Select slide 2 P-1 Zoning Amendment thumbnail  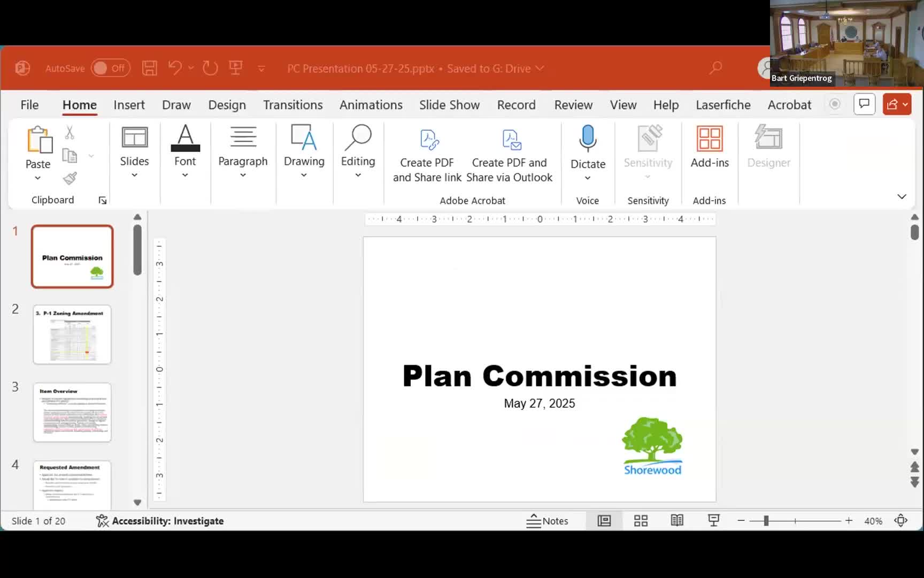pos(72,334)
